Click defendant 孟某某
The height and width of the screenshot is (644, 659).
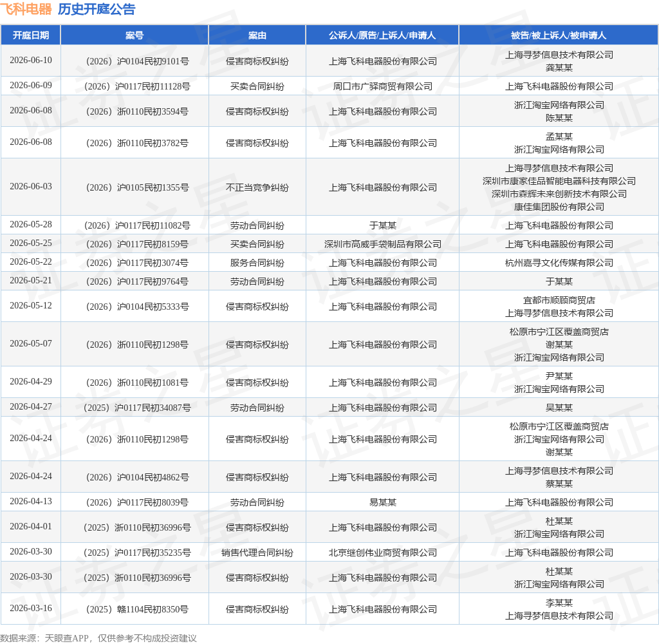[x=559, y=137]
